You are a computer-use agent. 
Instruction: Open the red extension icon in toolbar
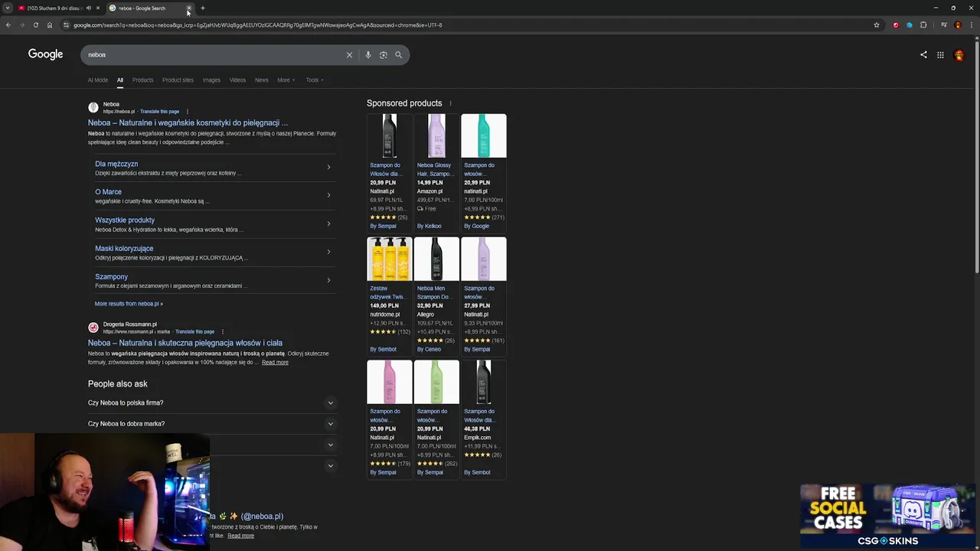896,24
